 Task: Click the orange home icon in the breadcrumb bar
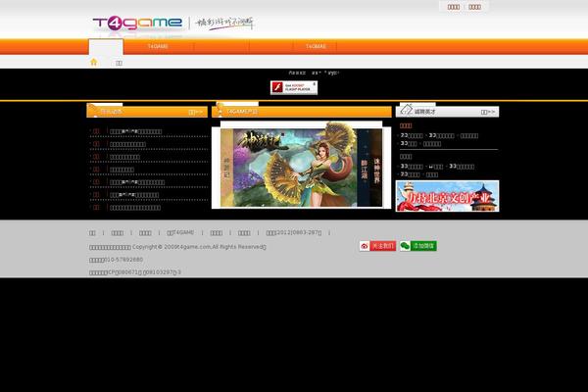94,62
